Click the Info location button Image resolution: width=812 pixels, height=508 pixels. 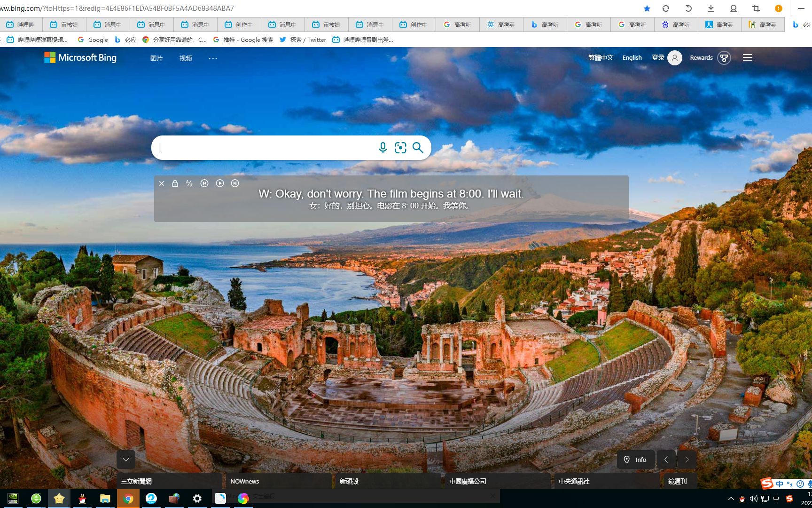pos(636,460)
